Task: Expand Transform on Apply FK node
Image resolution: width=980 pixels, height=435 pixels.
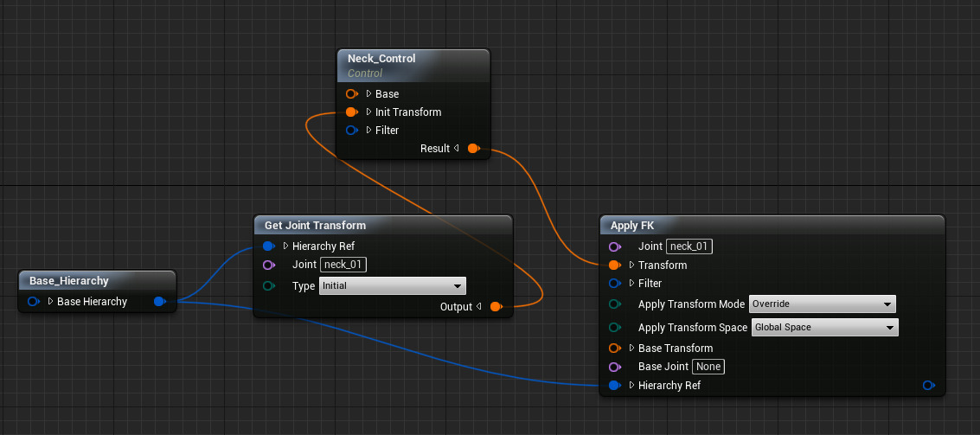Action: click(x=632, y=265)
